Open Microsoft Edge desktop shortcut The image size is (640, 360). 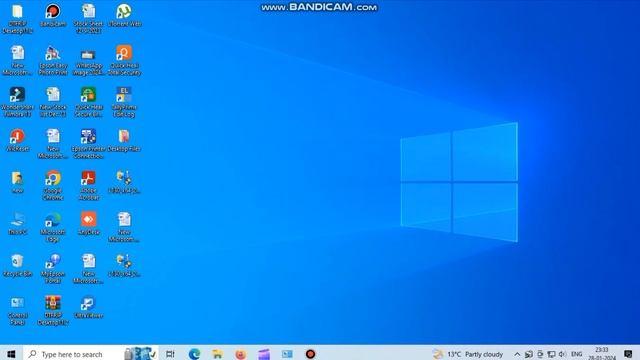tap(53, 227)
